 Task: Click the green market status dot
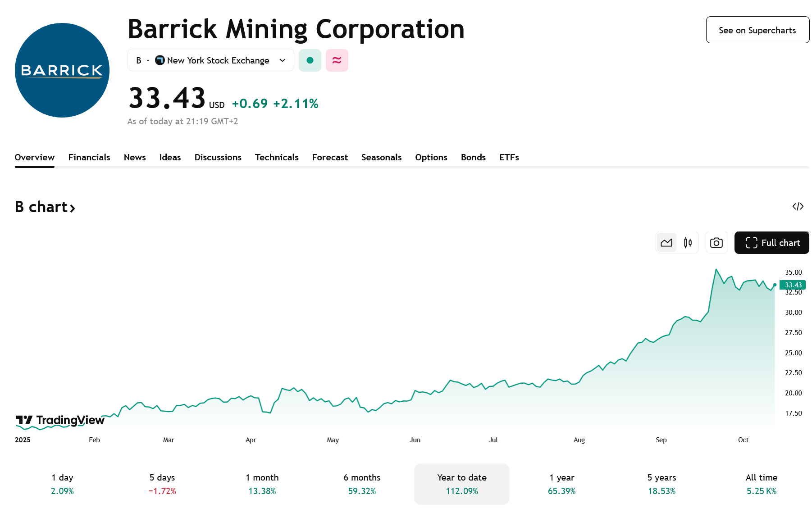pos(310,60)
